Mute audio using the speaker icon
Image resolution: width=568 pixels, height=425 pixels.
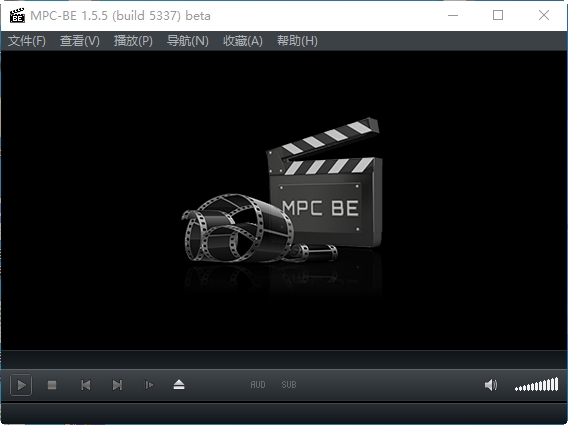(491, 385)
